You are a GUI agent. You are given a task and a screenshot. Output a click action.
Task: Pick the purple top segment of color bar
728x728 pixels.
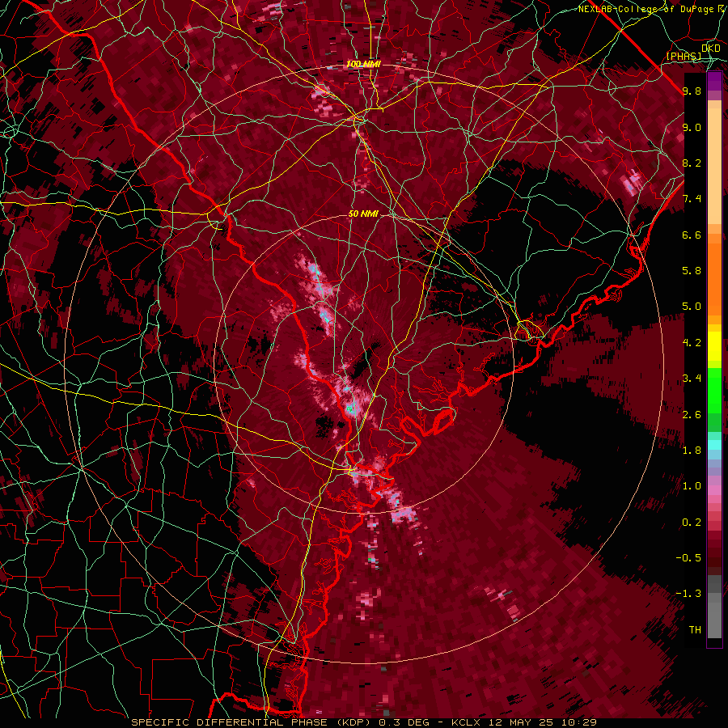714,81
